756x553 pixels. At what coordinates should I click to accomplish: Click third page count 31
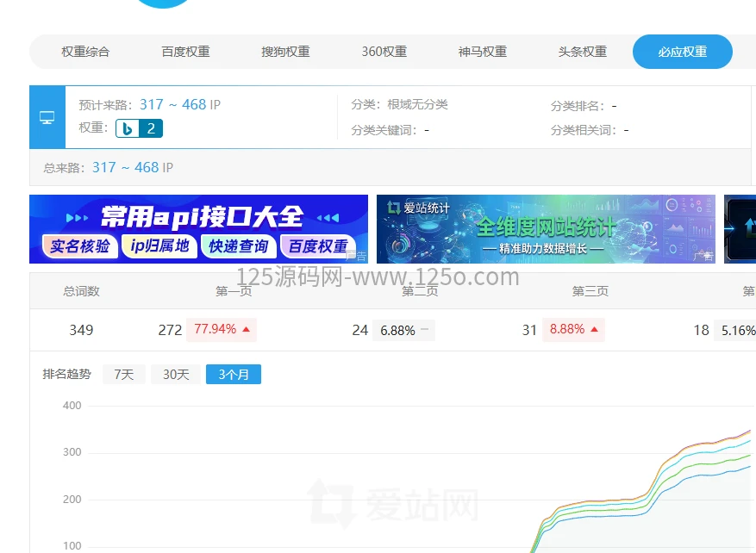click(529, 330)
